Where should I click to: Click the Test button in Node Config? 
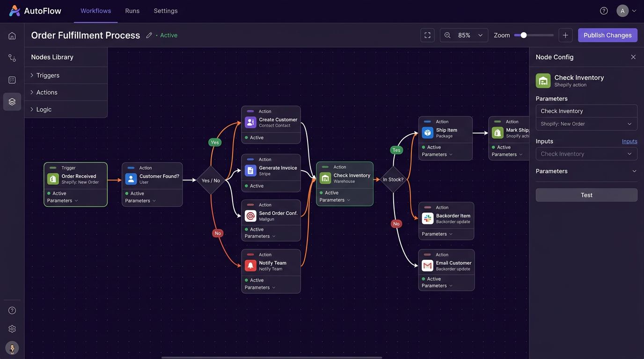click(586, 195)
